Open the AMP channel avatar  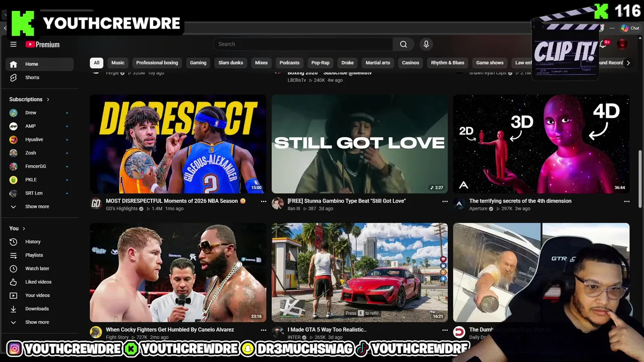click(x=14, y=126)
